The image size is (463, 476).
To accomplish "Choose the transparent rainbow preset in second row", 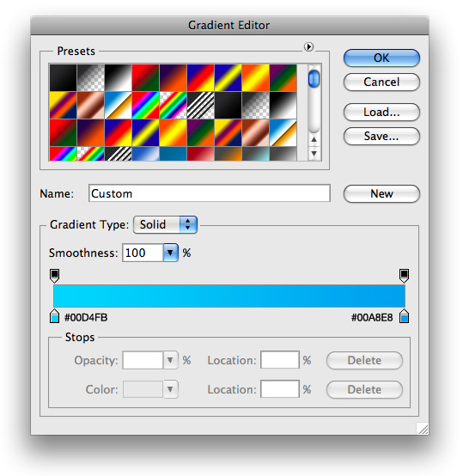I will 173,106.
